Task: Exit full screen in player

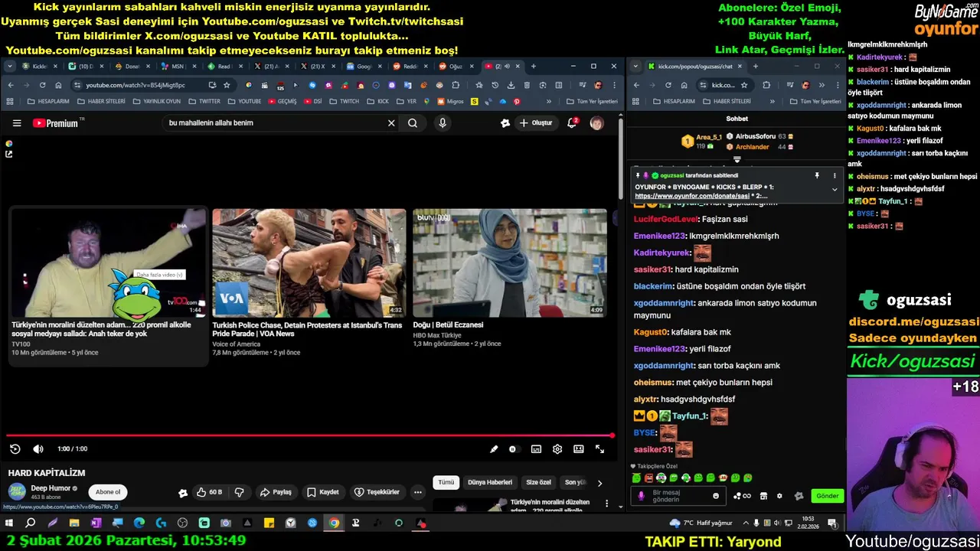Action: pyautogui.click(x=600, y=449)
